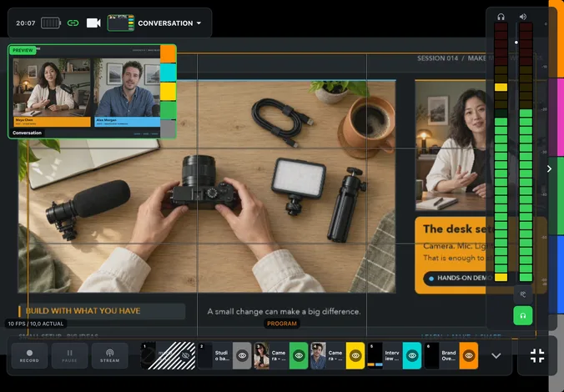Select the yellow swatch in the preview window
Viewport: 564px width, 392px height.
(168, 92)
